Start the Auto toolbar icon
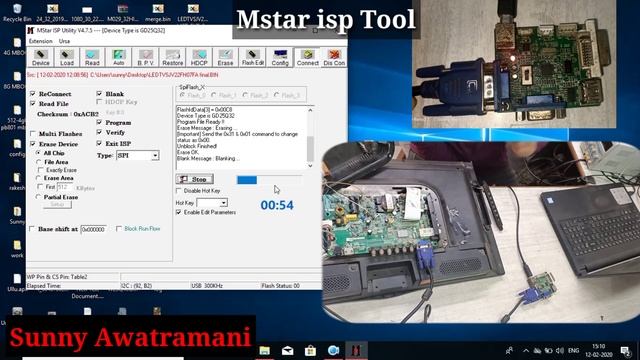 tap(118, 57)
